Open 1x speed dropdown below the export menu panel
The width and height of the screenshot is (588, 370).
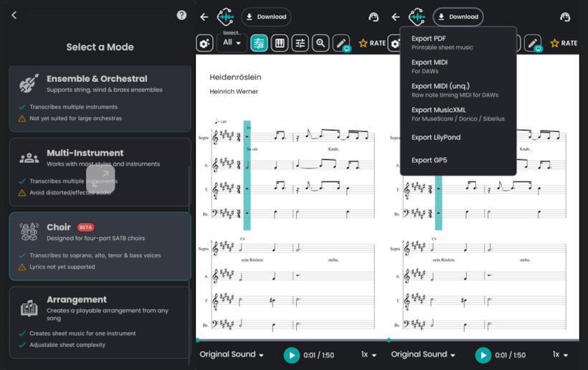pyautogui.click(x=561, y=355)
